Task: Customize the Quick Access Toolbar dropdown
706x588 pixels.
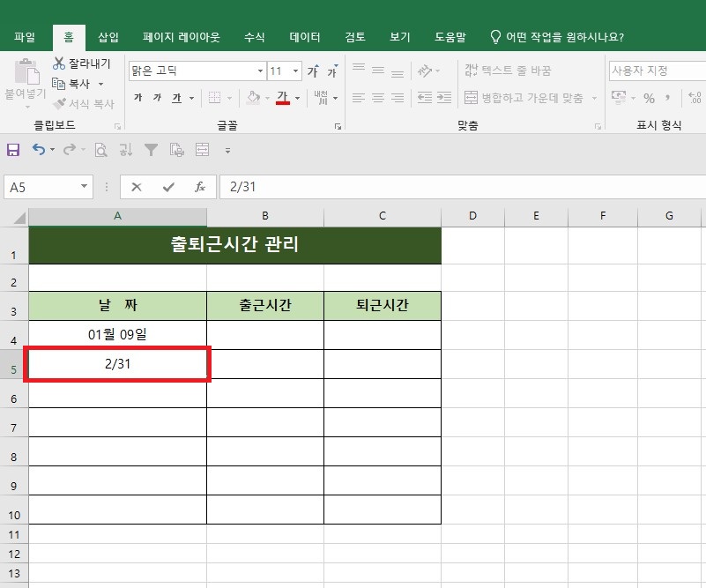Action: pyautogui.click(x=227, y=151)
